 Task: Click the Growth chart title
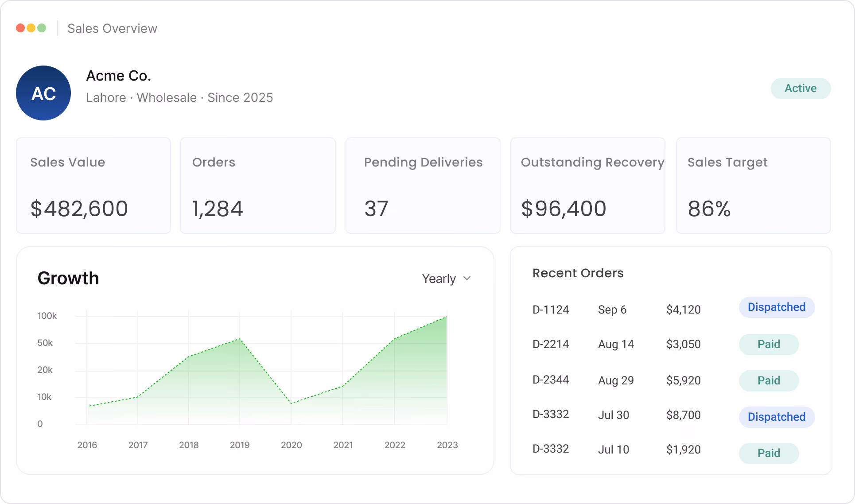68,279
